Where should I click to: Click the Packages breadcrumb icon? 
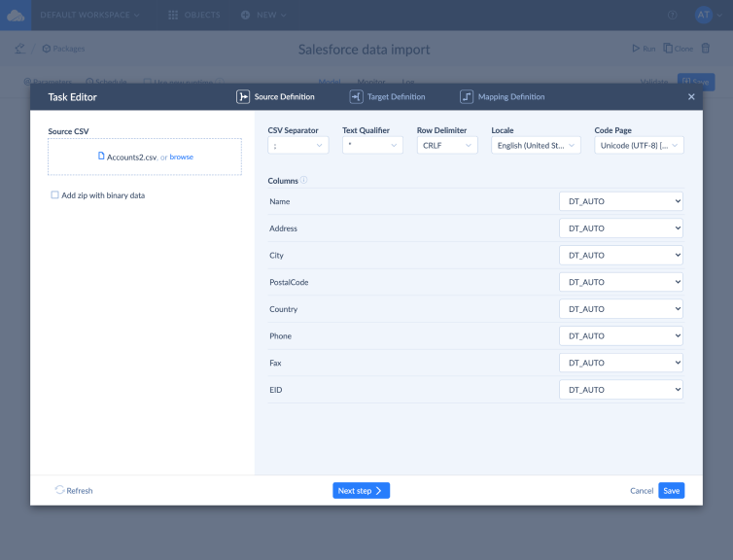(47, 49)
